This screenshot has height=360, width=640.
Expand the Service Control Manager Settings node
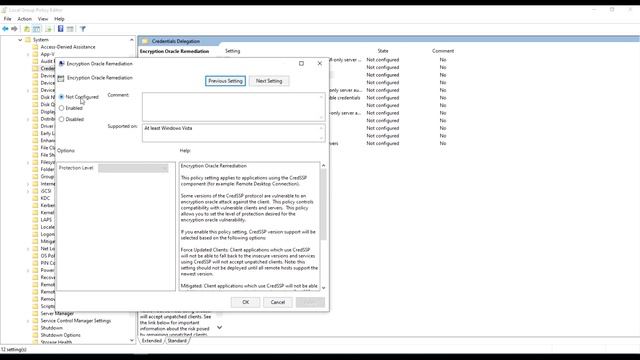pyautogui.click(x=28, y=321)
